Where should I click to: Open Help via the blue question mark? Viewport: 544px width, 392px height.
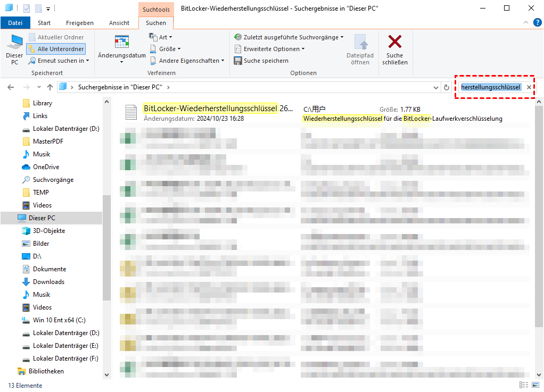click(x=538, y=22)
